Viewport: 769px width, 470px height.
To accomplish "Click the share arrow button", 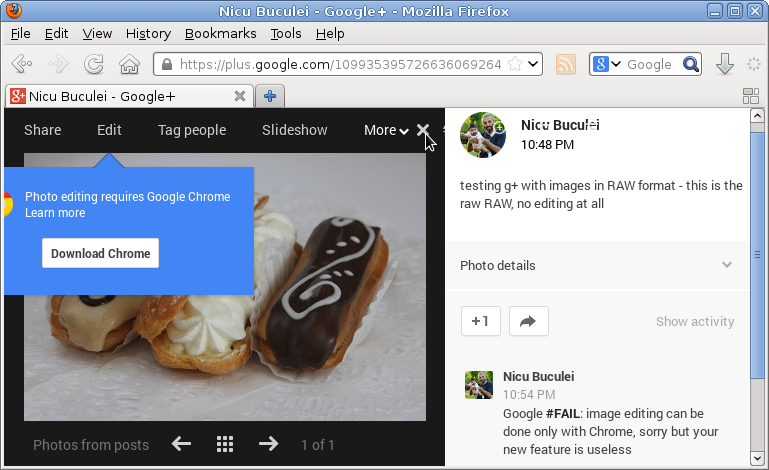I will click(x=529, y=321).
